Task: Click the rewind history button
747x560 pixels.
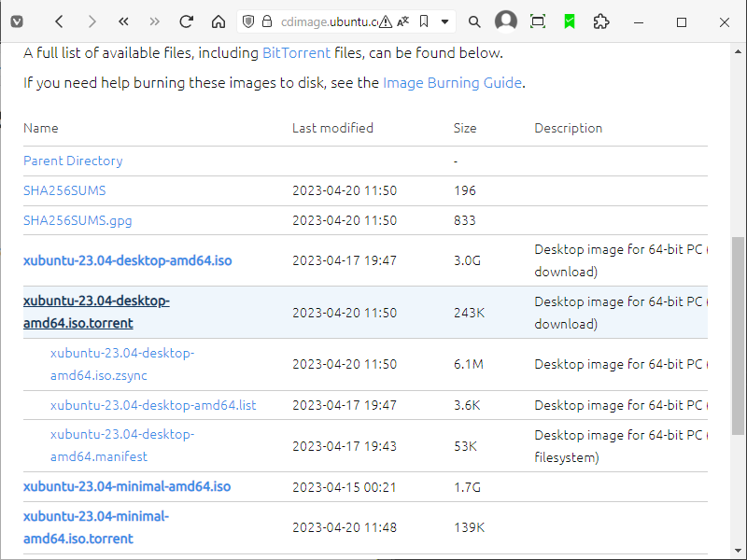Action: [x=123, y=21]
